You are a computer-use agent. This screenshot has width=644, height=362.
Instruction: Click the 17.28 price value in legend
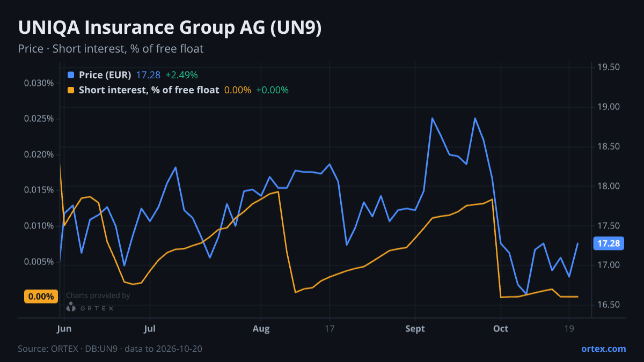tap(148, 75)
